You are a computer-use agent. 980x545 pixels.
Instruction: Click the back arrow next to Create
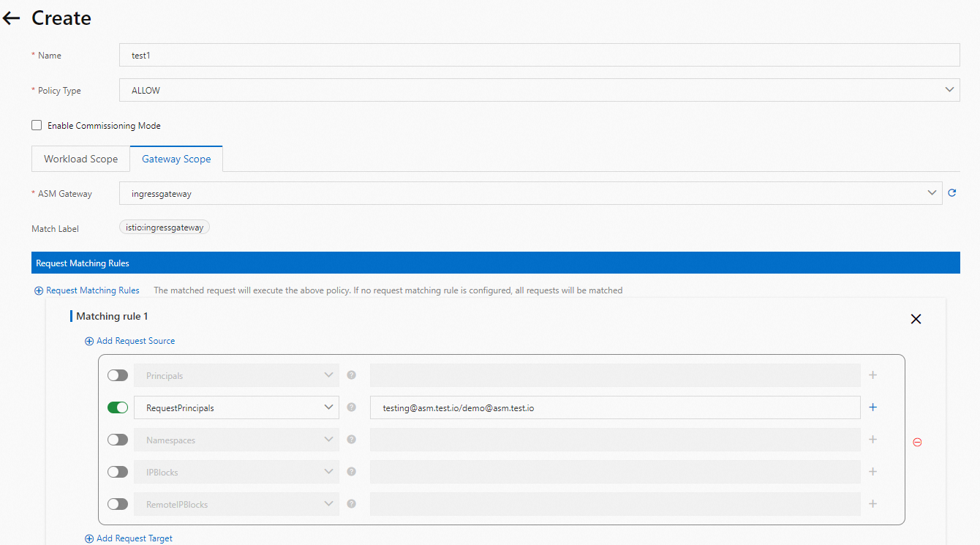tap(11, 18)
